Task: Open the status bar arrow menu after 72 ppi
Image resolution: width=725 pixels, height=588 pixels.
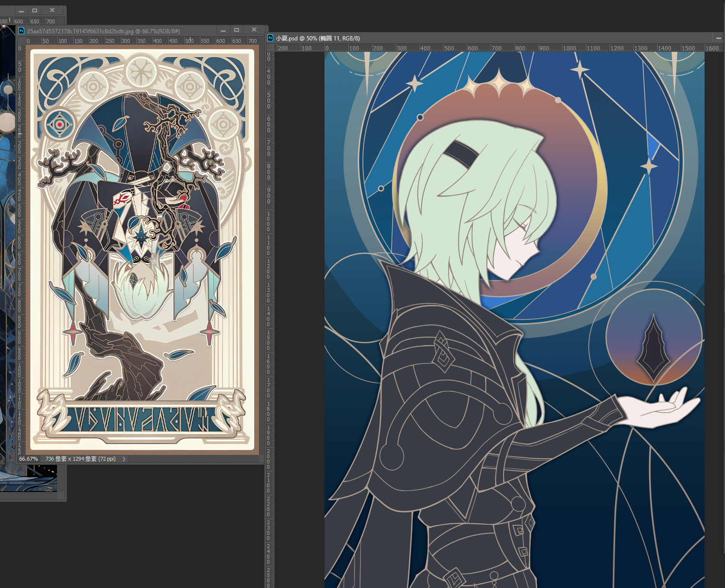Action: (x=124, y=459)
